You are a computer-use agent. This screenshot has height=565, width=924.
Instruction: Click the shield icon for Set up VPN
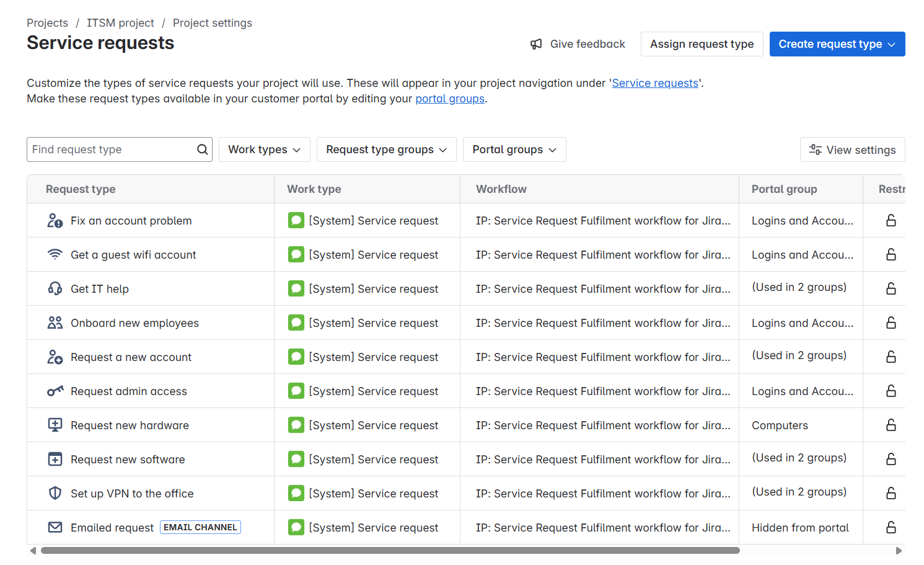point(55,493)
